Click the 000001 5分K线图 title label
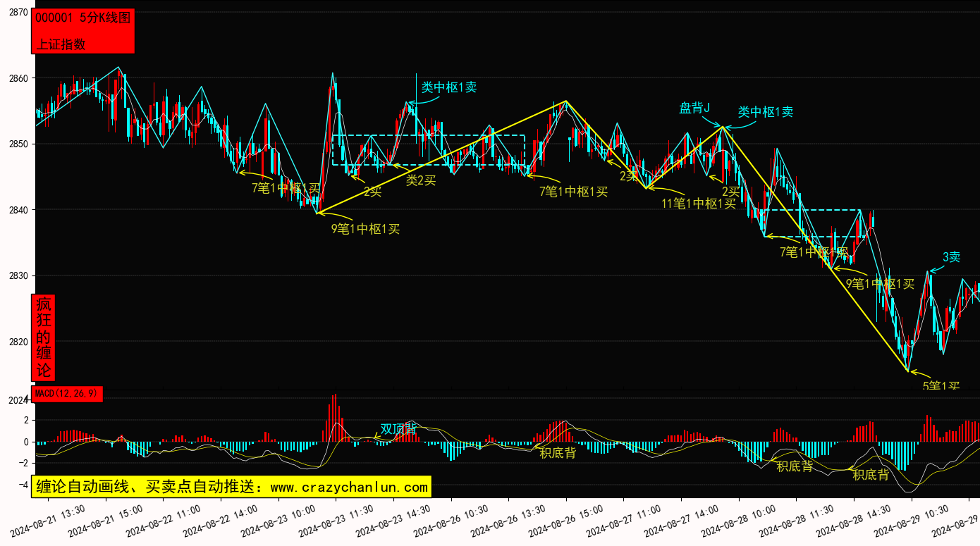Screen dimensions: 980x546 [82, 18]
